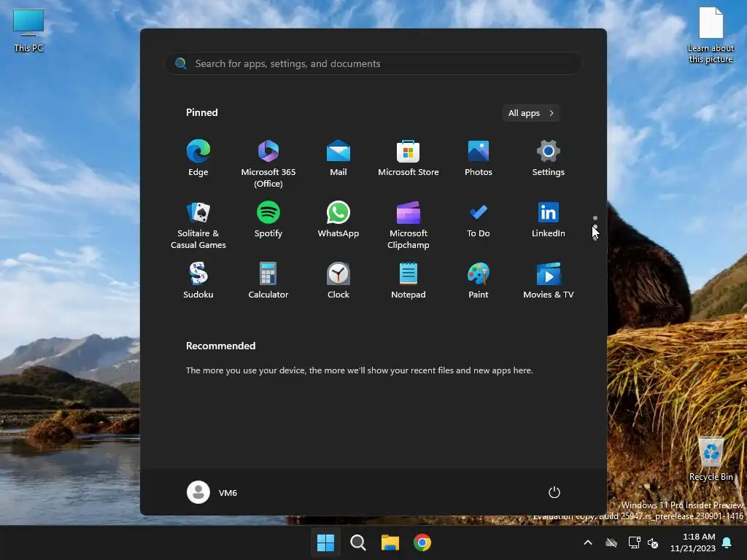Image resolution: width=747 pixels, height=560 pixels.
Task: Open Microsoft Store
Action: tap(409, 158)
